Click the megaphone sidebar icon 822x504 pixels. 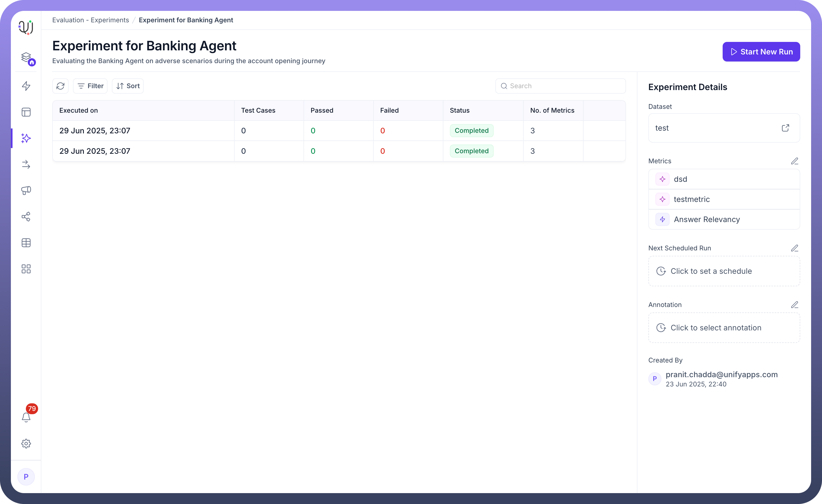tap(26, 190)
